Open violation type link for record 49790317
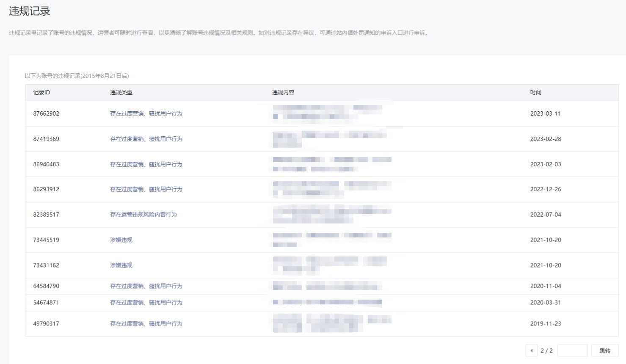 [146, 324]
